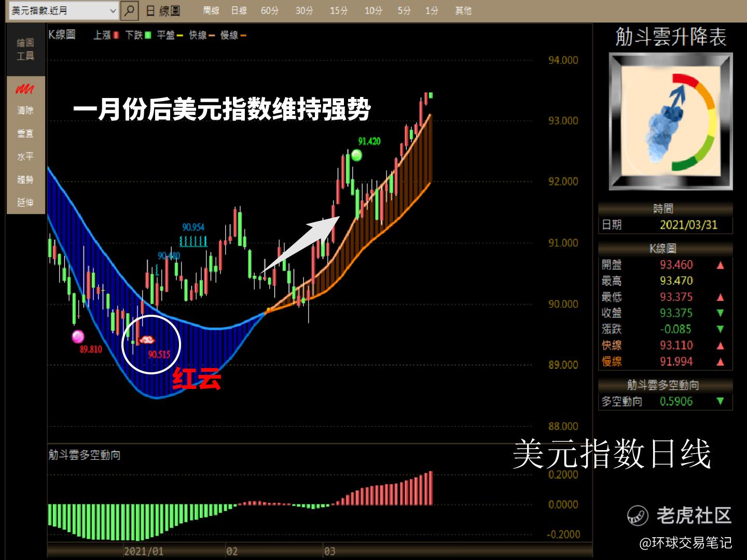Click the 92.000 price axis label
The height and width of the screenshot is (560, 747).
pyautogui.click(x=563, y=181)
